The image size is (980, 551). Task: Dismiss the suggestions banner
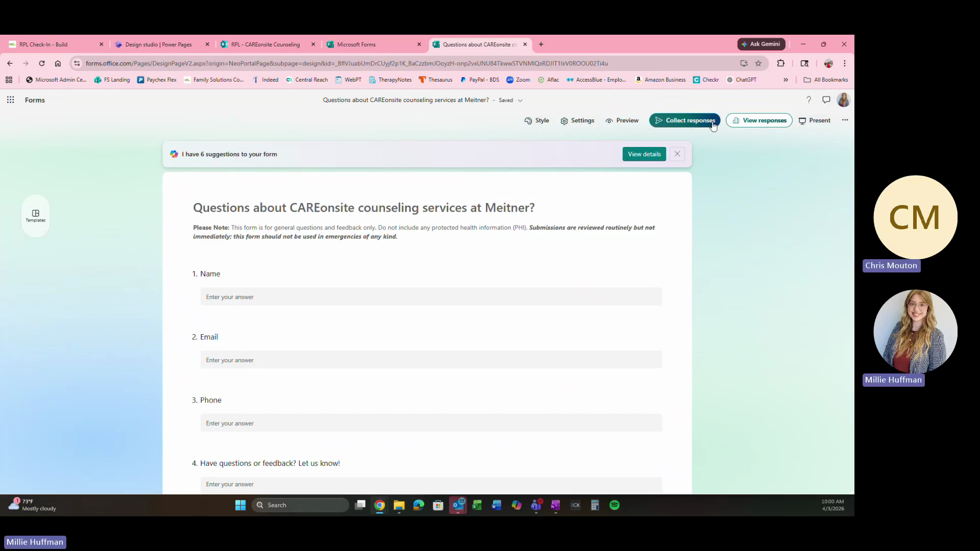(x=677, y=154)
